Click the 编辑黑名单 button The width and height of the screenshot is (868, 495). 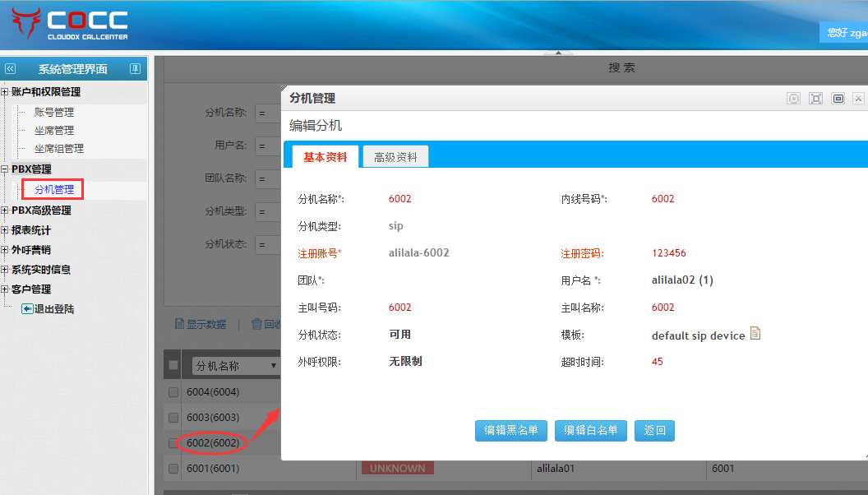(x=510, y=430)
